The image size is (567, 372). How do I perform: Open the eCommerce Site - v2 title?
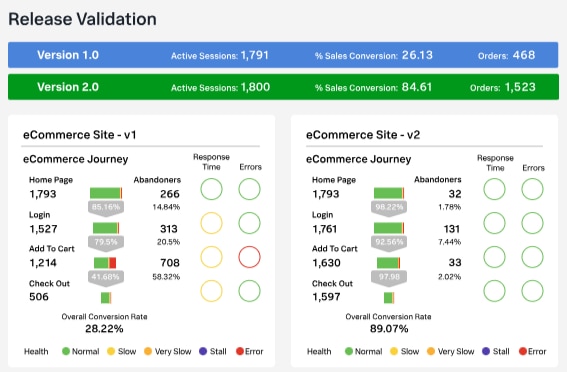[x=363, y=135]
